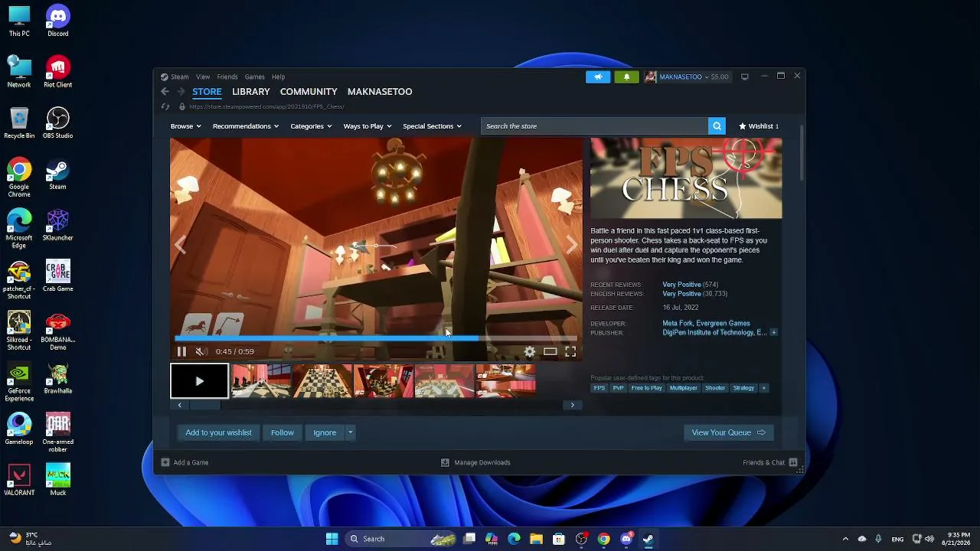Add FPS Chess to your wishlist

point(218,432)
